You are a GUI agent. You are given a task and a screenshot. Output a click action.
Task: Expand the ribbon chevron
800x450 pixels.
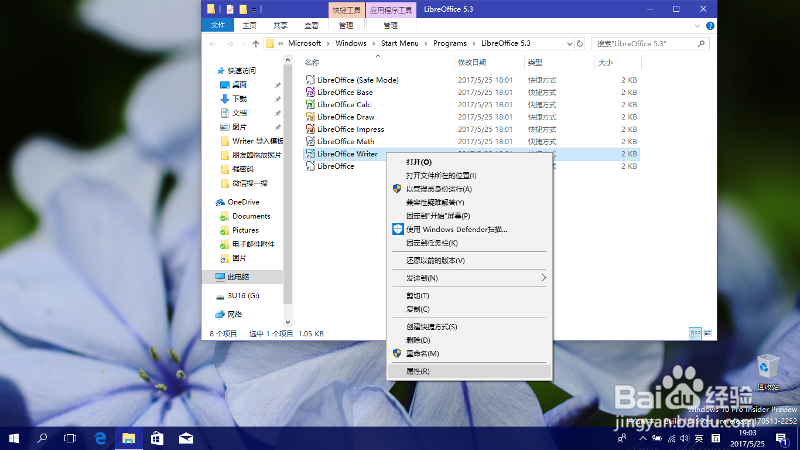[697, 26]
